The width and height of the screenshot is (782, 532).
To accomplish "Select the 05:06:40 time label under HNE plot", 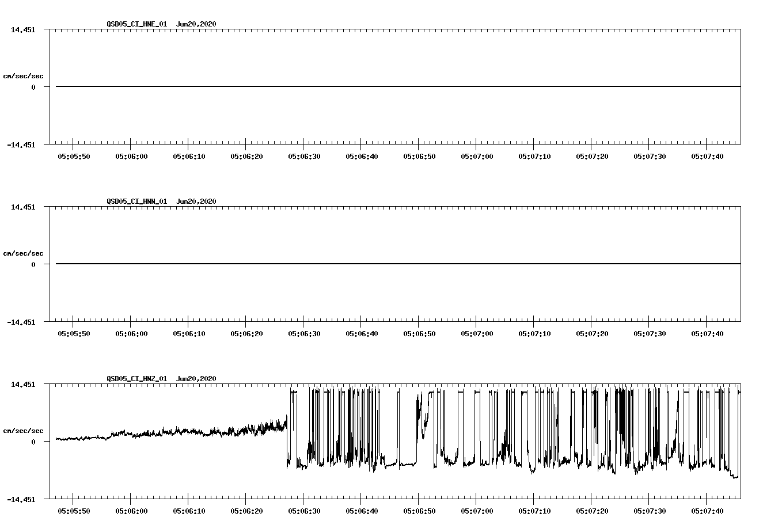I will point(362,157).
